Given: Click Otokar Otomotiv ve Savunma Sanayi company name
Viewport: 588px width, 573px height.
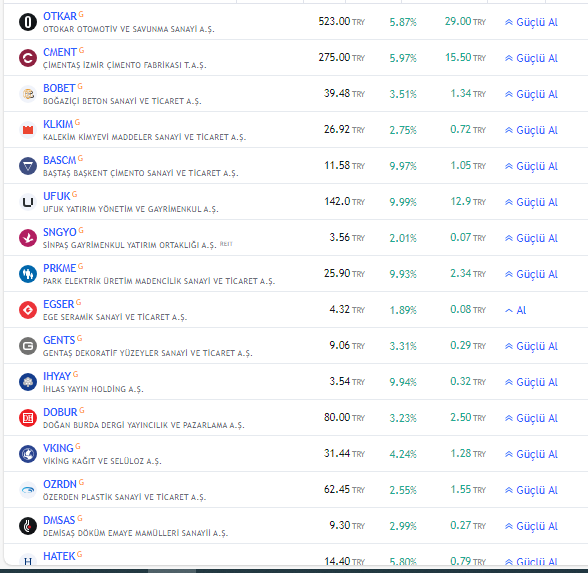Looking at the screenshot, I should click(x=129, y=29).
